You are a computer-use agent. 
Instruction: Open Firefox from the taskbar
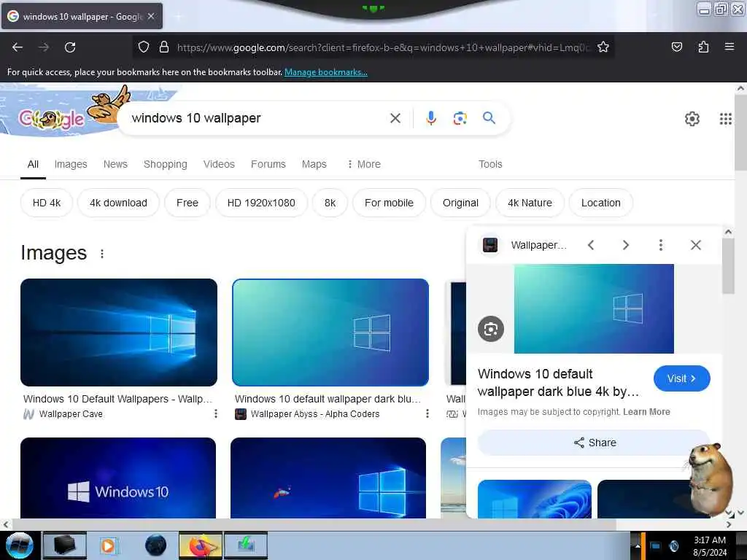(x=201, y=545)
